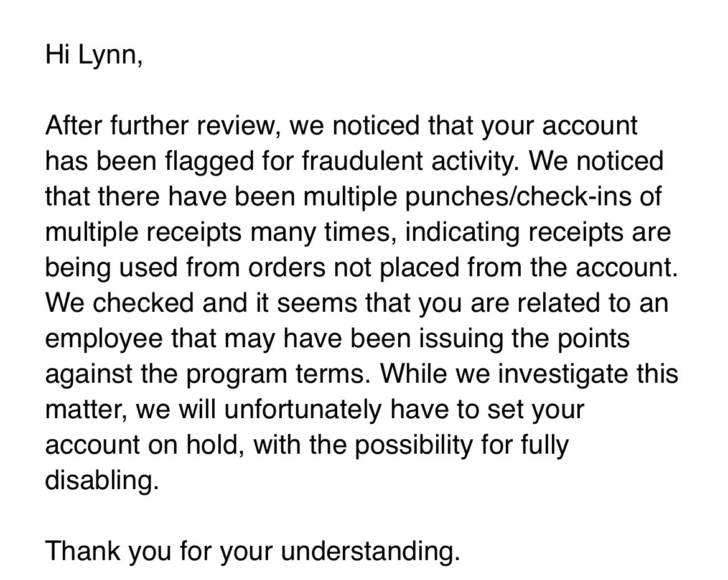
Task: Click the "Thank you for your understanding." line
Action: click(252, 551)
